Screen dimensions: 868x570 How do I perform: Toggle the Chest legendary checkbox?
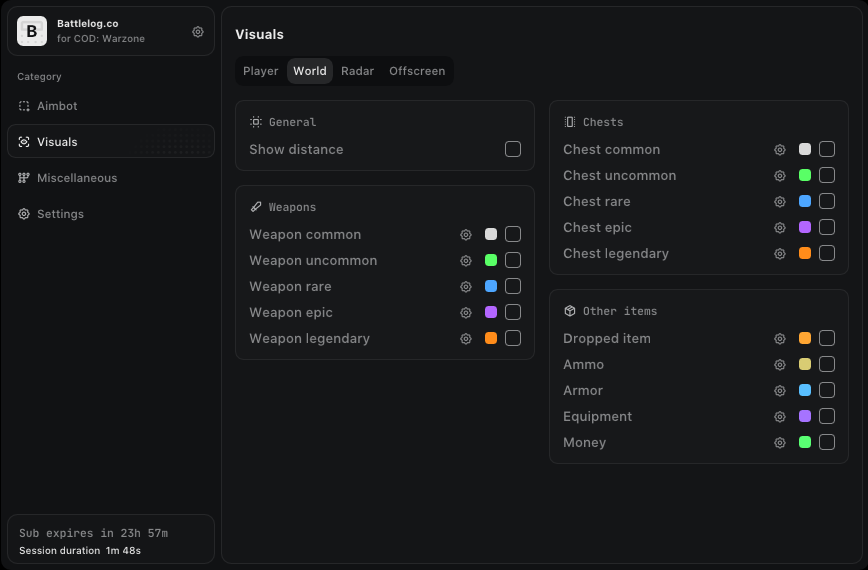(827, 253)
